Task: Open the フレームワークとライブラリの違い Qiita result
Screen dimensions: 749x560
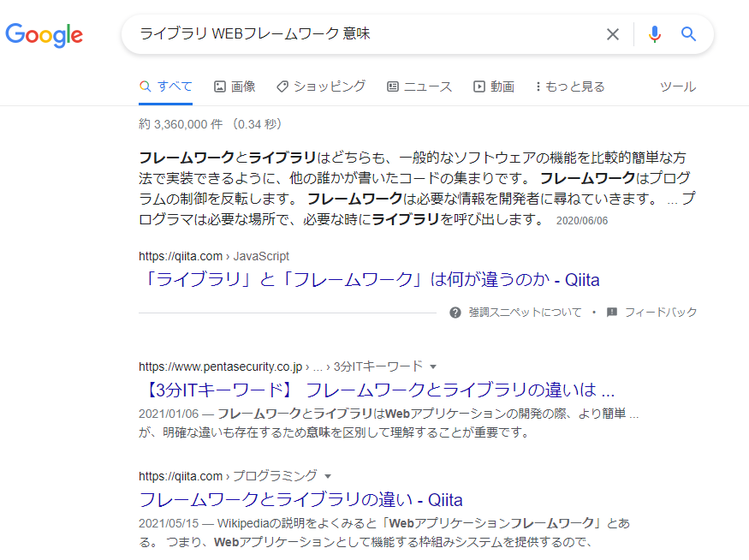Action: pyautogui.click(x=300, y=498)
